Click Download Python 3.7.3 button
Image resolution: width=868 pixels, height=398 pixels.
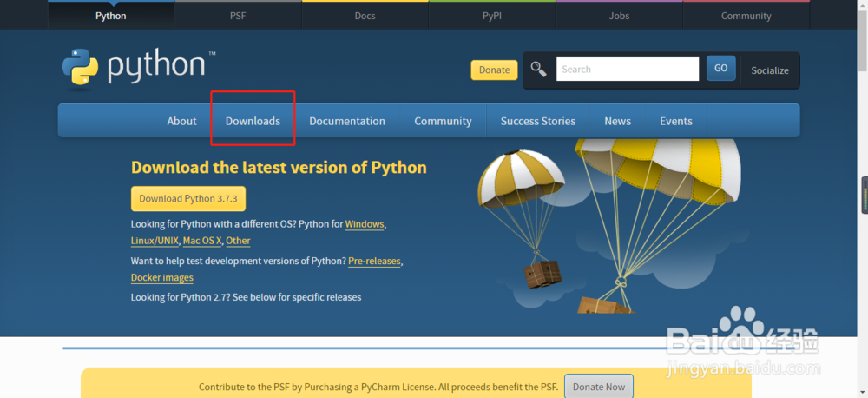pos(188,198)
